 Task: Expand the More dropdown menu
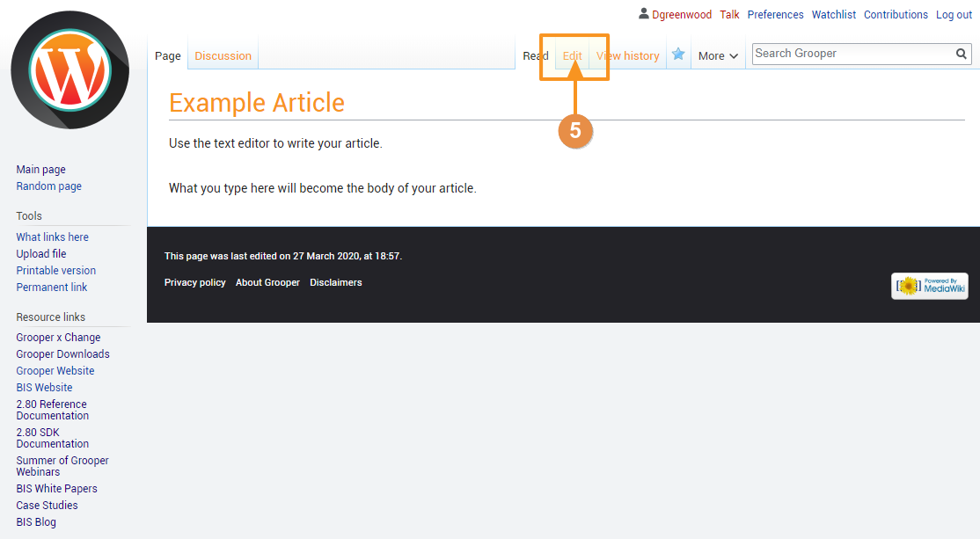click(718, 56)
